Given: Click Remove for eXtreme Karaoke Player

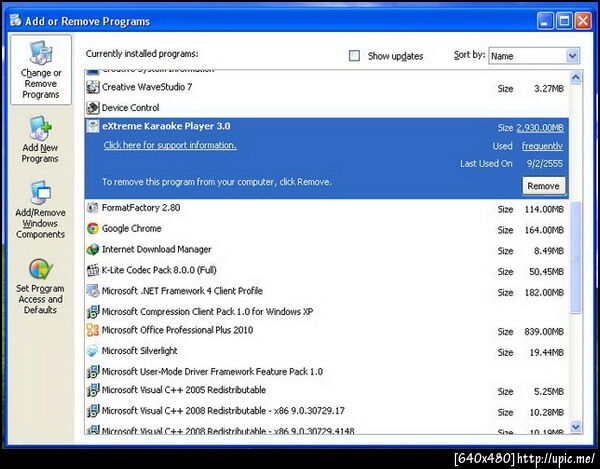Looking at the screenshot, I should 543,186.
